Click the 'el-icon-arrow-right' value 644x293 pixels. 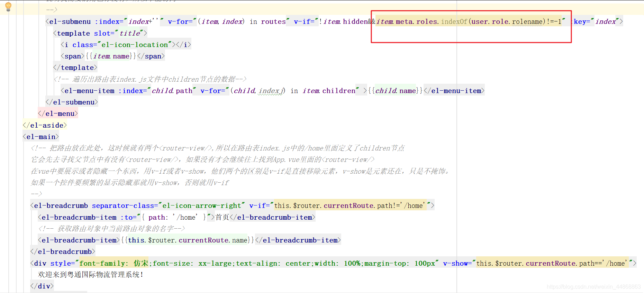(x=201, y=205)
